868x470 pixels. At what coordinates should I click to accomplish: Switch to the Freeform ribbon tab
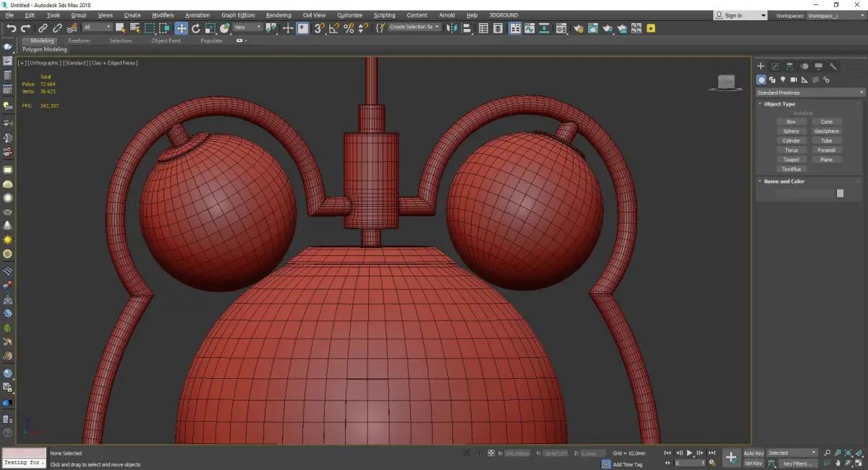tap(79, 40)
